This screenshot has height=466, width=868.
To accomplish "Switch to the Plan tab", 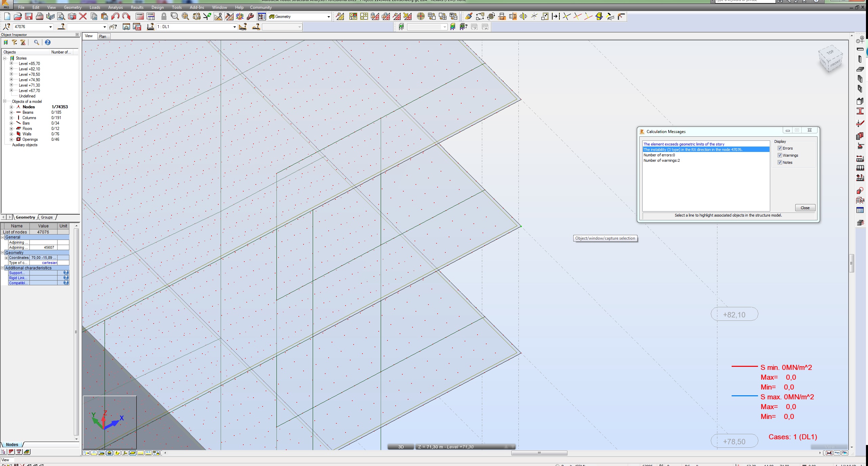I will 103,36.
